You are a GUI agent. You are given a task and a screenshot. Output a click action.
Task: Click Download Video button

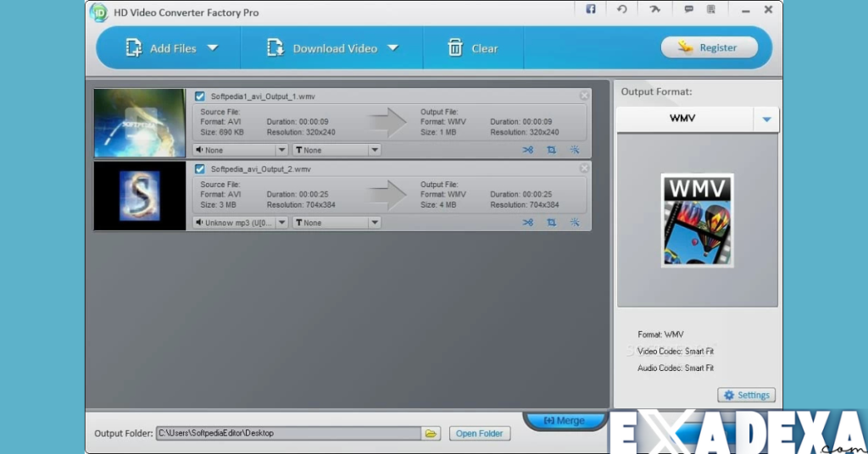point(322,48)
